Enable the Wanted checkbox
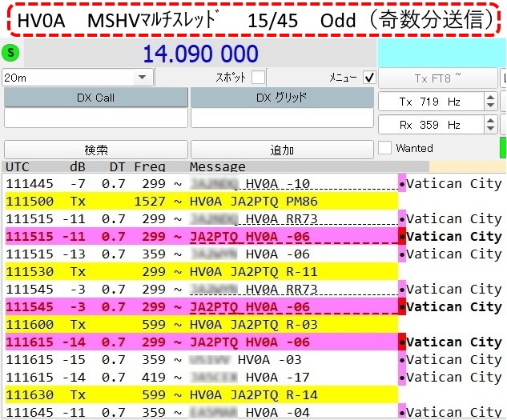The width and height of the screenshot is (507, 420). click(384, 148)
